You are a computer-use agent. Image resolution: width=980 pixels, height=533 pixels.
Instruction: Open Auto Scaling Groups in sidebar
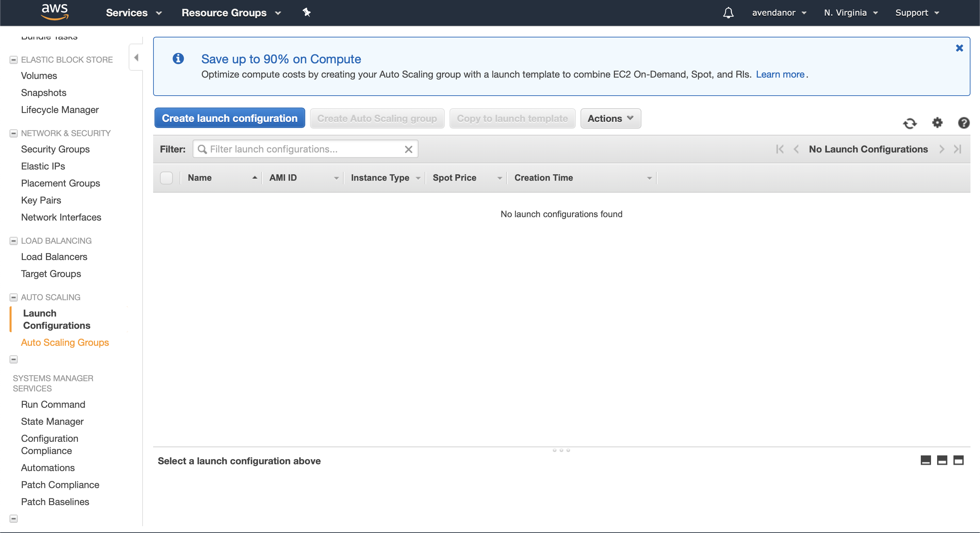tap(65, 342)
